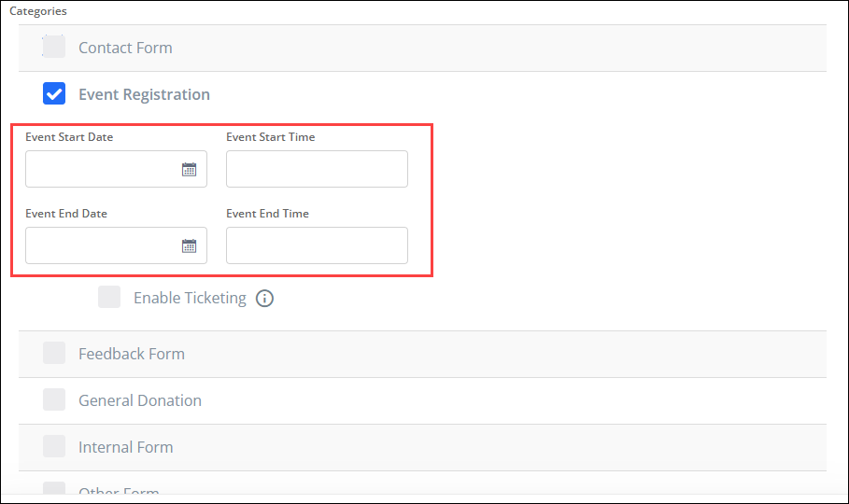Click the Event Start Time field
This screenshot has height=504, width=849.
(317, 169)
